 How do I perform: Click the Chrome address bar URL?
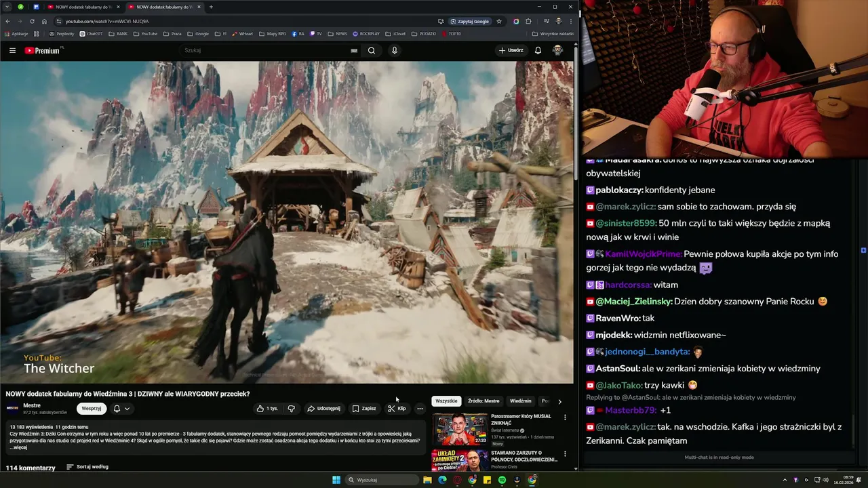pos(107,21)
